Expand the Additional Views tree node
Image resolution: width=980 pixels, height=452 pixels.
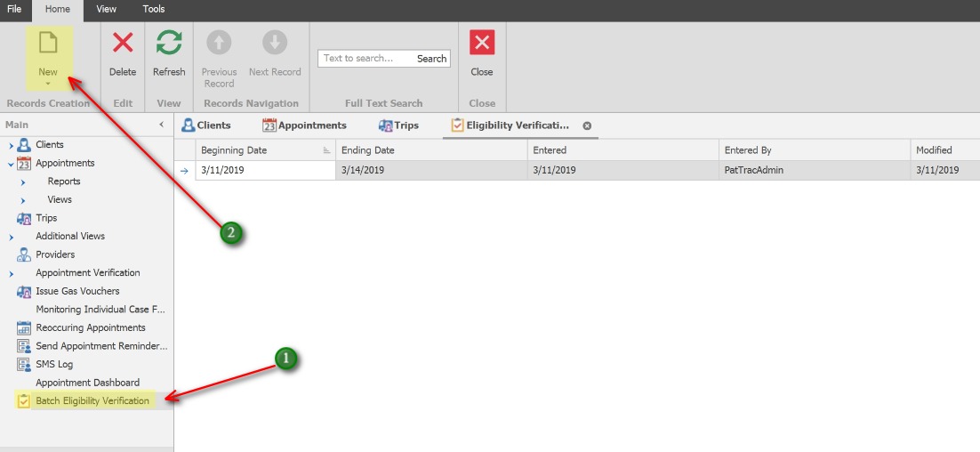(11, 238)
